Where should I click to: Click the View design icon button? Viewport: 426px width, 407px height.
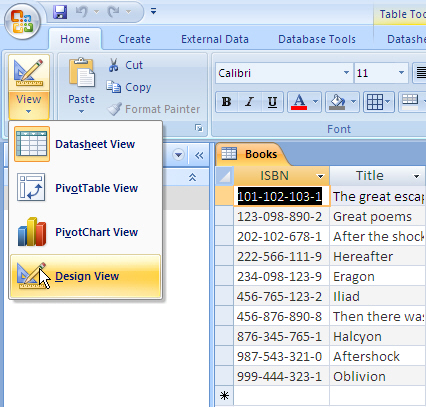(x=29, y=73)
